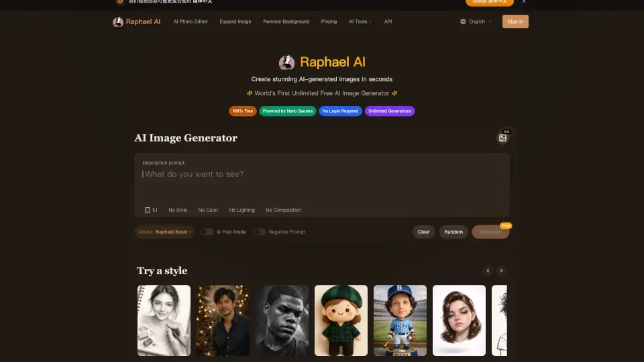
Task: Open the No Color selector
Action: pos(208,210)
